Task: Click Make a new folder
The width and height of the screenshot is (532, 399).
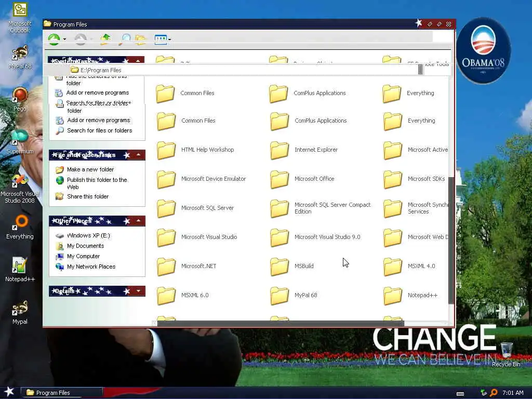Action: [x=90, y=169]
